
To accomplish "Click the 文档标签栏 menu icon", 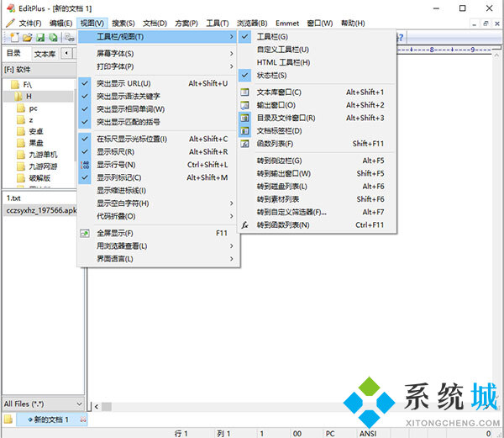I will 244,131.
